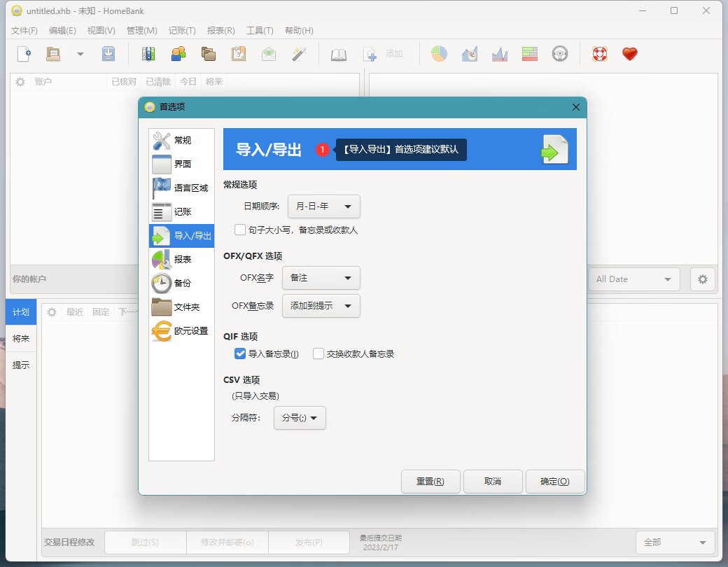This screenshot has width=728, height=567.
Task: Open the OFX名字 dropdown
Action: click(321, 278)
